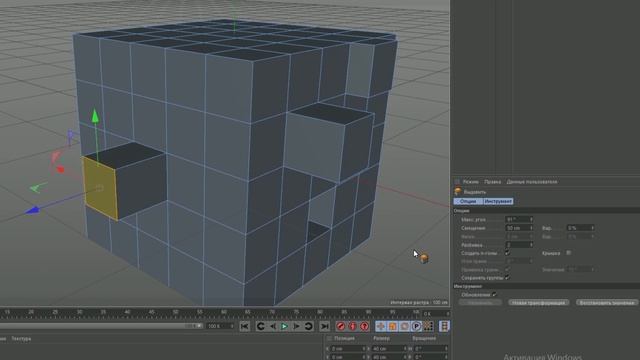This screenshot has width=640, height=360.
Task: Toggle Rotation keyframing icon
Action: [x=404, y=326]
